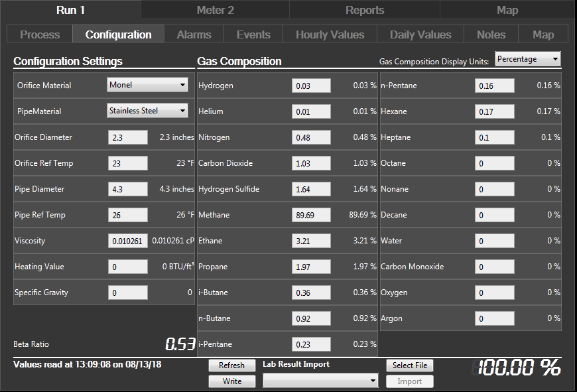Image resolution: width=577 pixels, height=392 pixels.
Task: Click the Events sub-tab
Action: [x=253, y=34]
